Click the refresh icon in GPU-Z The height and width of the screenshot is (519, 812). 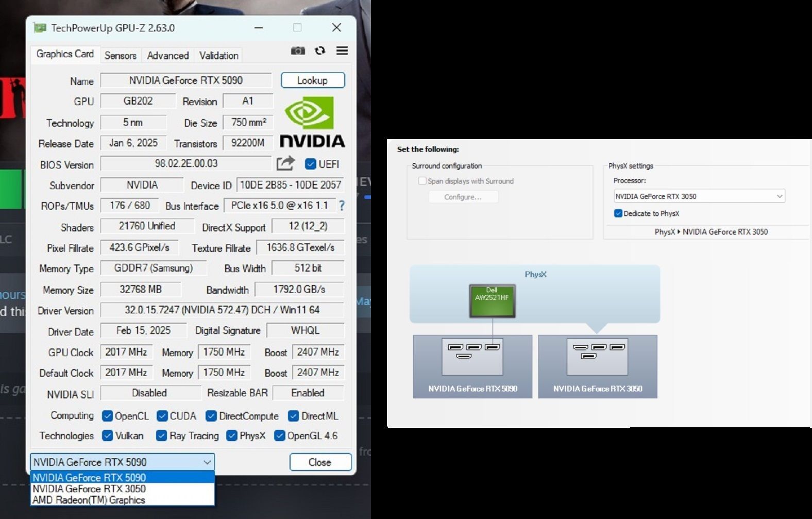(x=320, y=51)
